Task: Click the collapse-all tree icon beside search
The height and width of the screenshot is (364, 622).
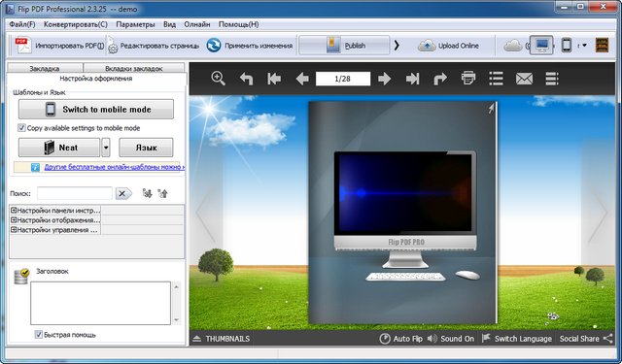Action: tap(162, 193)
